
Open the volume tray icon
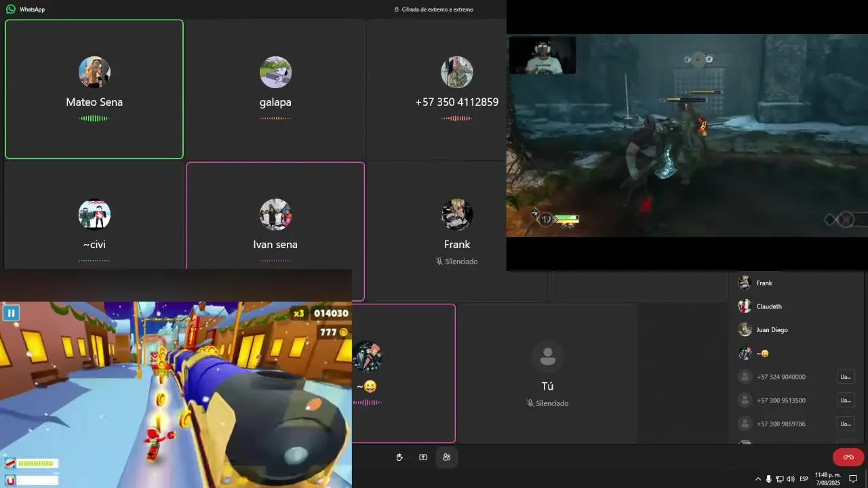(x=790, y=479)
